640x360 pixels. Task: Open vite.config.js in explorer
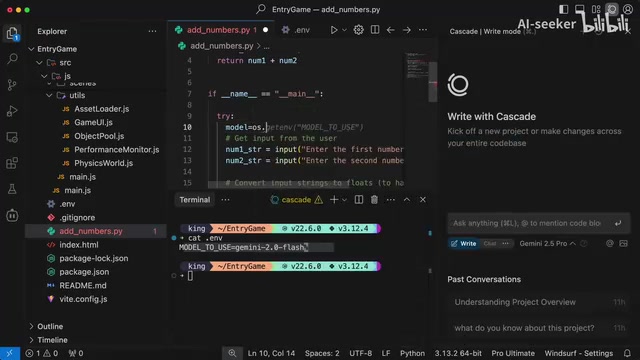tap(83, 299)
